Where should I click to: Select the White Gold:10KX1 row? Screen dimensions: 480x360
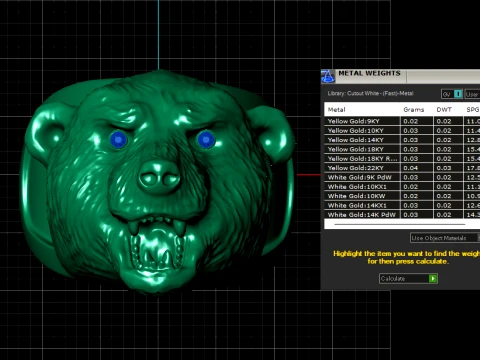click(x=402, y=186)
